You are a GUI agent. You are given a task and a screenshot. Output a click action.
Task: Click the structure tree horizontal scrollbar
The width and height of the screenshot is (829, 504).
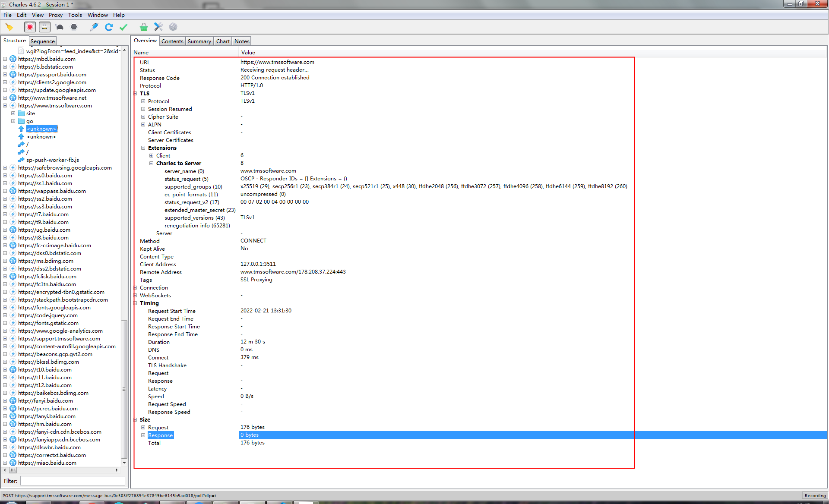click(13, 470)
